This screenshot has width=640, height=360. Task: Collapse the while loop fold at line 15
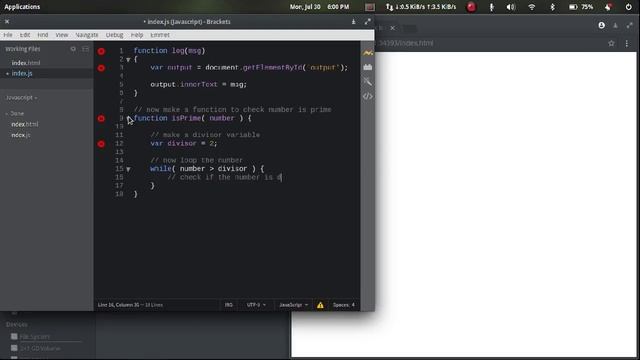128,169
